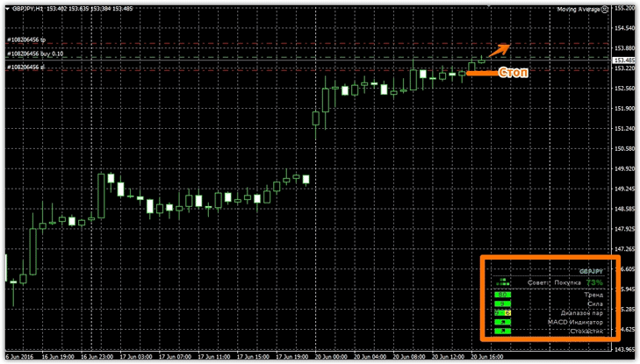Image resolution: width=640 pixels, height=364 pixels.
Task: Select the stop loss line #108206456 sl
Action: pos(25,67)
